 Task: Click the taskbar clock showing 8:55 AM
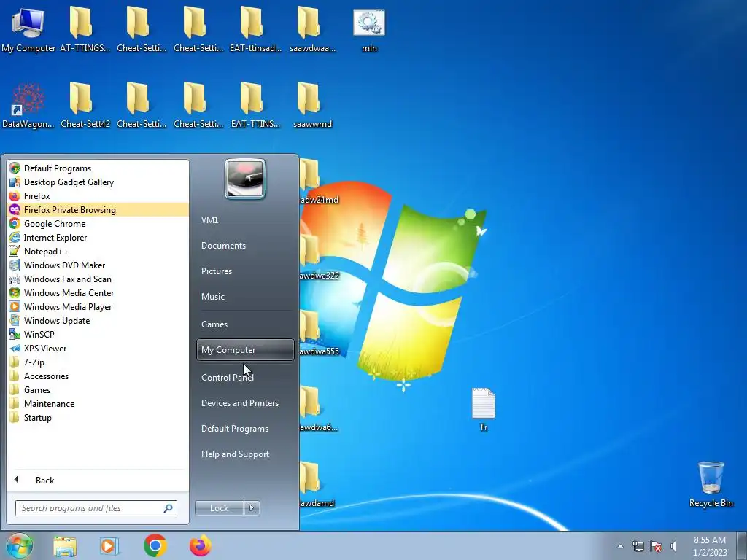click(x=710, y=546)
